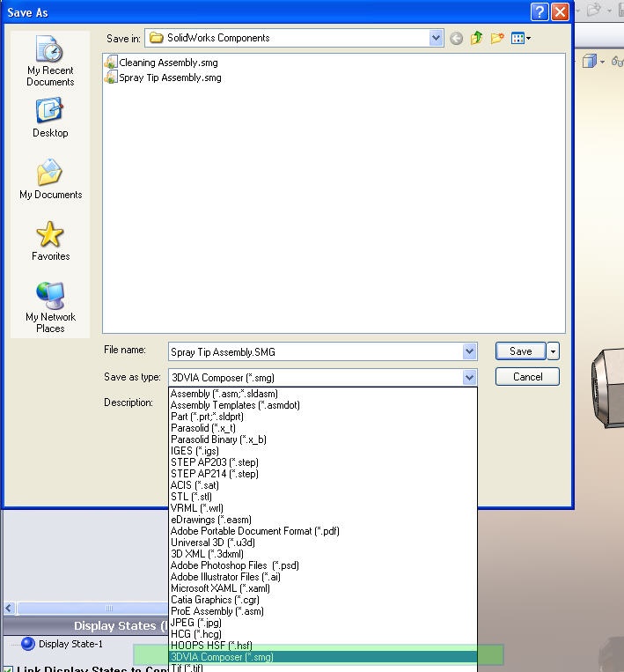Screen dimensions: 624x672
Task: Choose VRML (*.wrl) type
Action: [x=322, y=508]
